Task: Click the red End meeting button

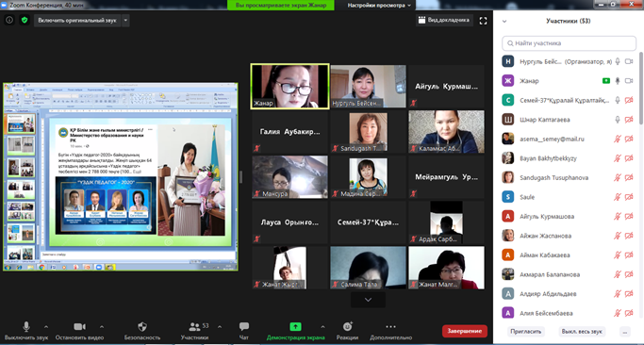Action: (465, 331)
